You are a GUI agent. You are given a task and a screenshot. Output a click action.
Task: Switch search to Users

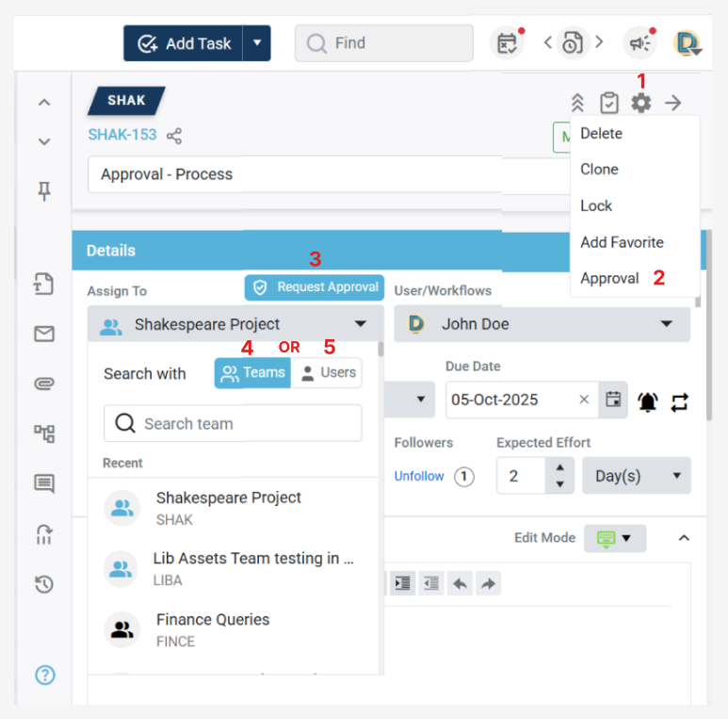pos(328,373)
